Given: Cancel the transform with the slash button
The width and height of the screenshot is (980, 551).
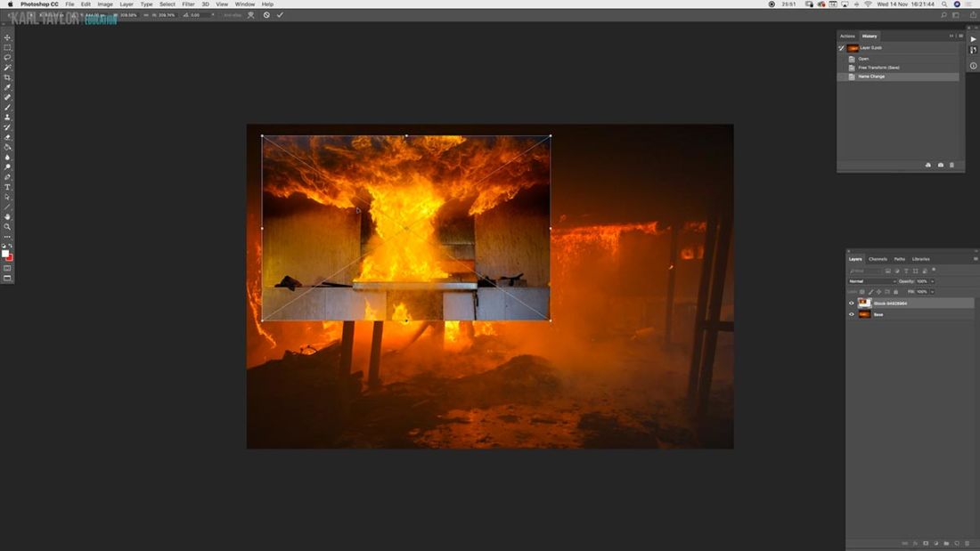Looking at the screenshot, I should point(266,15).
